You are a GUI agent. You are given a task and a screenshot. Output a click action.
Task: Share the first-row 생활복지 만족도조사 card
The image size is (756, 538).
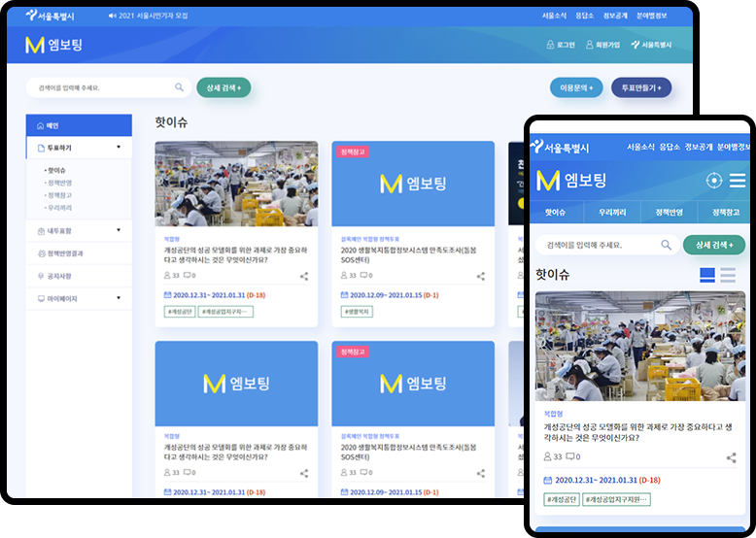pos(481,276)
